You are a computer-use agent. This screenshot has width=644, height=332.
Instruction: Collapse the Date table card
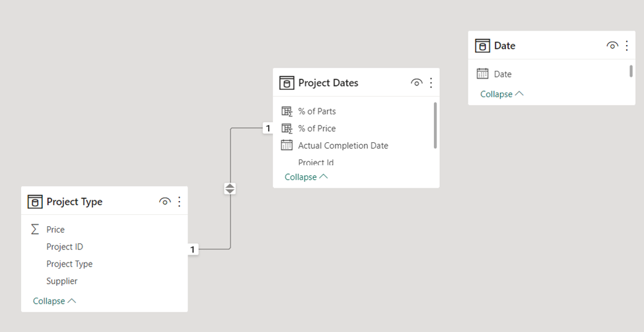[502, 94]
